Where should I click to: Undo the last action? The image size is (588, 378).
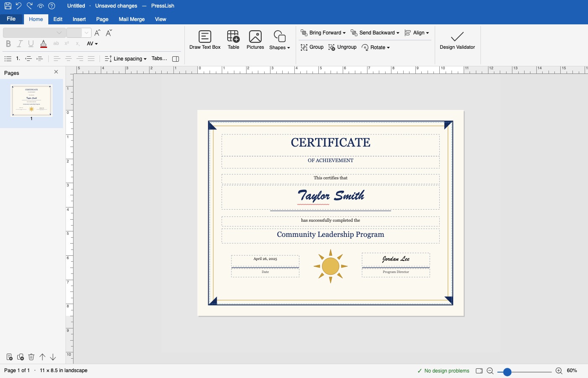[x=18, y=6]
